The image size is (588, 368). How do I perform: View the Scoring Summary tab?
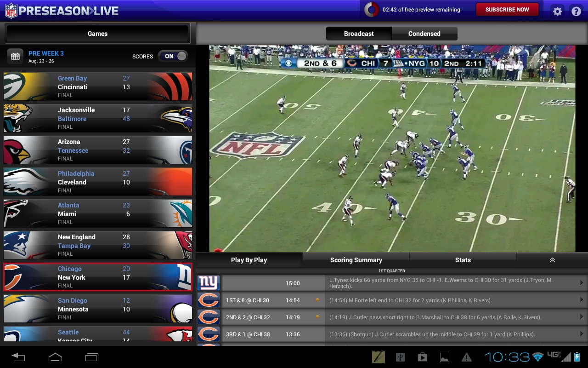tap(356, 260)
